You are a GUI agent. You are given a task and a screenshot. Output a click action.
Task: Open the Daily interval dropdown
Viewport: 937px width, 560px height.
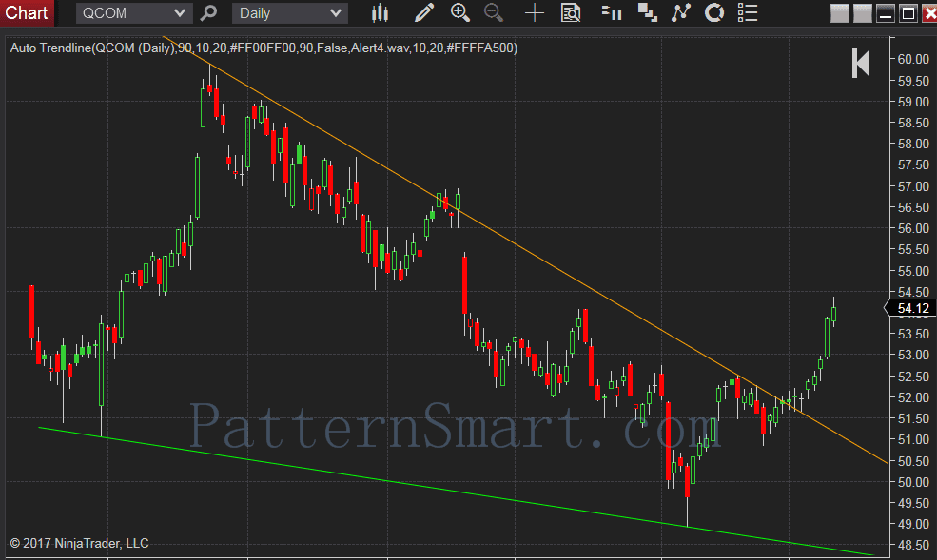click(290, 13)
